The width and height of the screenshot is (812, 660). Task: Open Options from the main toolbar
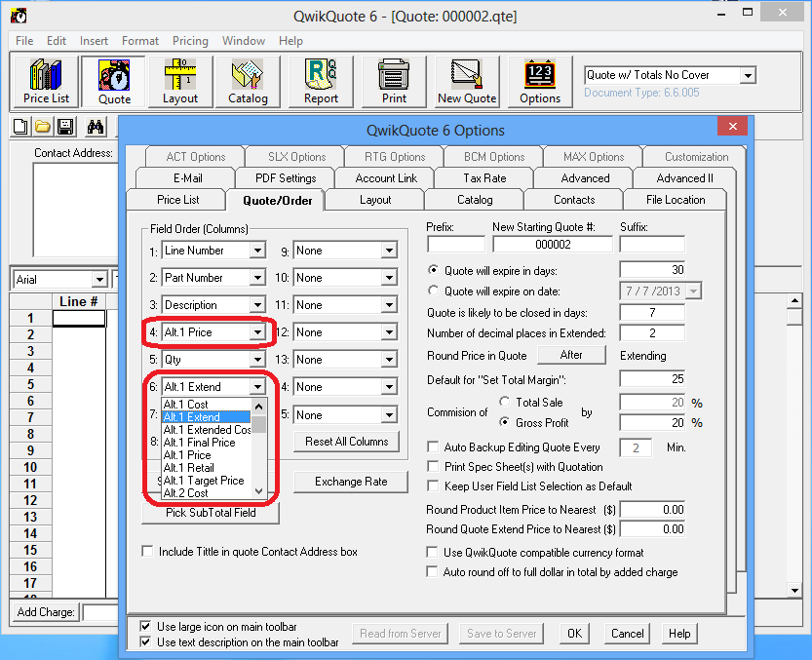point(540,82)
